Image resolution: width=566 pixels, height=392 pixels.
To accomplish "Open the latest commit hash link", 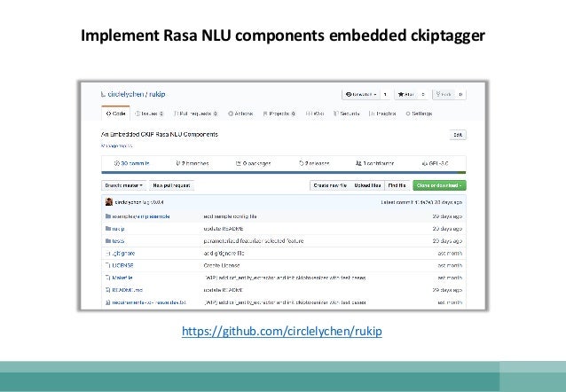I will click(x=423, y=202).
